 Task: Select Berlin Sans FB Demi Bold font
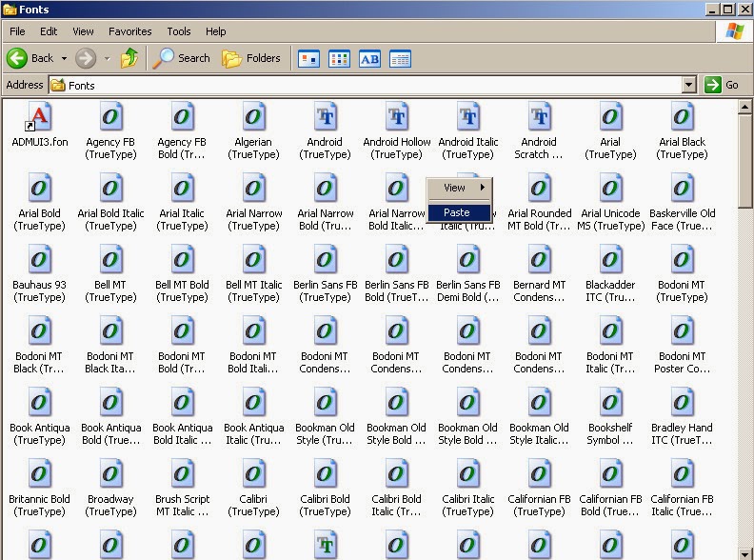click(x=467, y=273)
